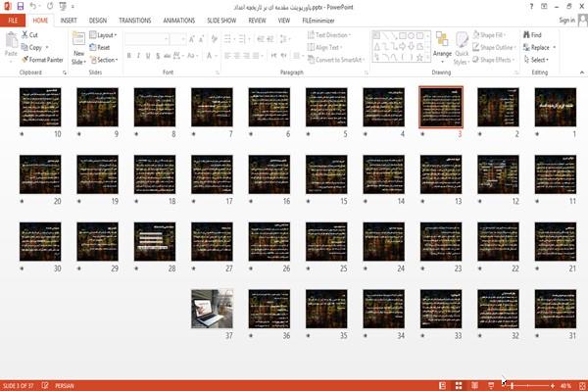
Task: Switch to the INSERT tab
Action: click(x=69, y=21)
